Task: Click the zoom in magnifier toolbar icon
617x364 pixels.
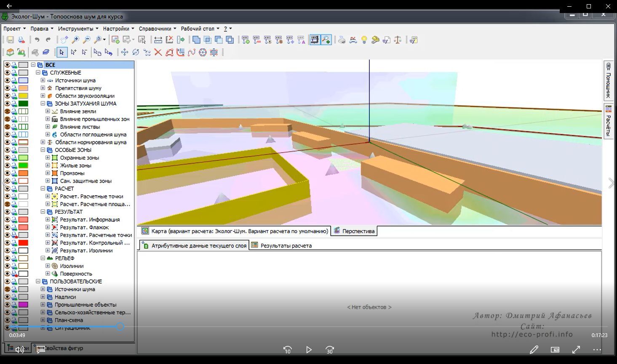Action: 75,40
